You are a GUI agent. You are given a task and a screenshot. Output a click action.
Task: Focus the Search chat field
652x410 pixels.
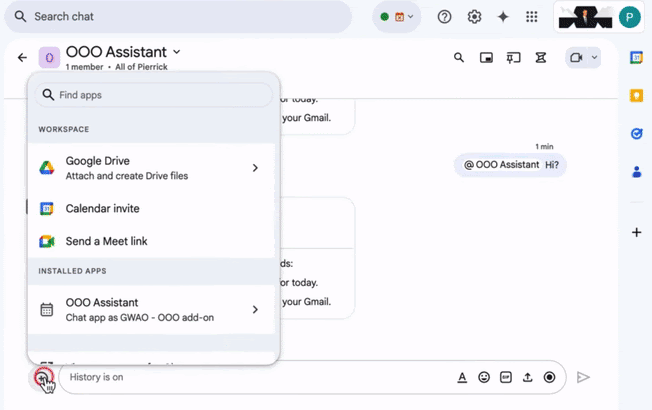178,17
